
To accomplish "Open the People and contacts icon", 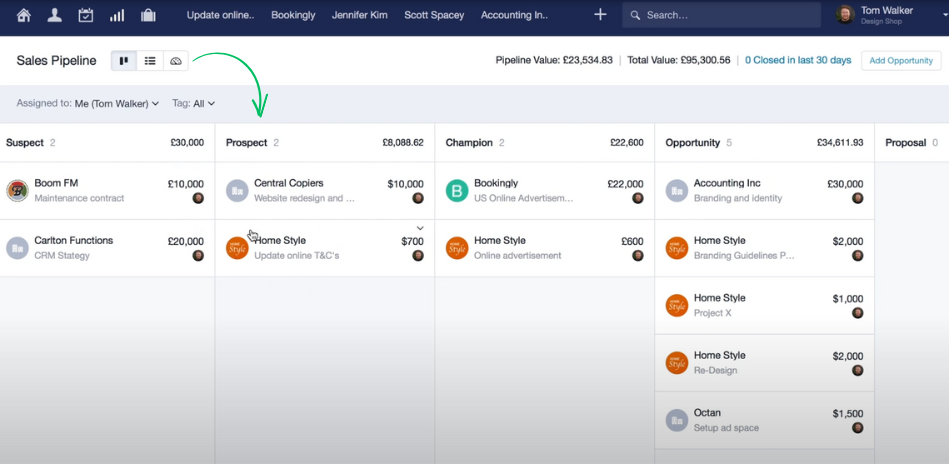I will pyautogui.click(x=54, y=15).
